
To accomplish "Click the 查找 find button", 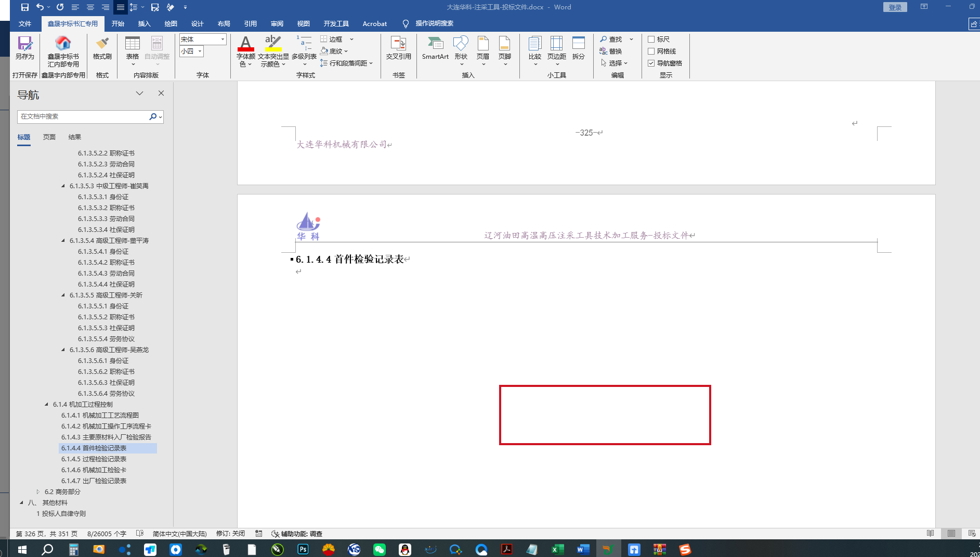I will 611,39.
